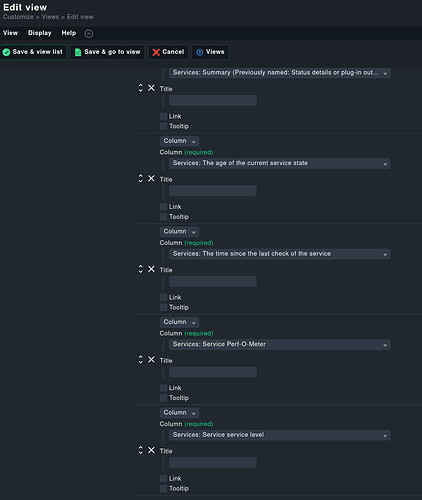Open Column type dropdown above service level
The image size is (422, 500).
tap(179, 413)
